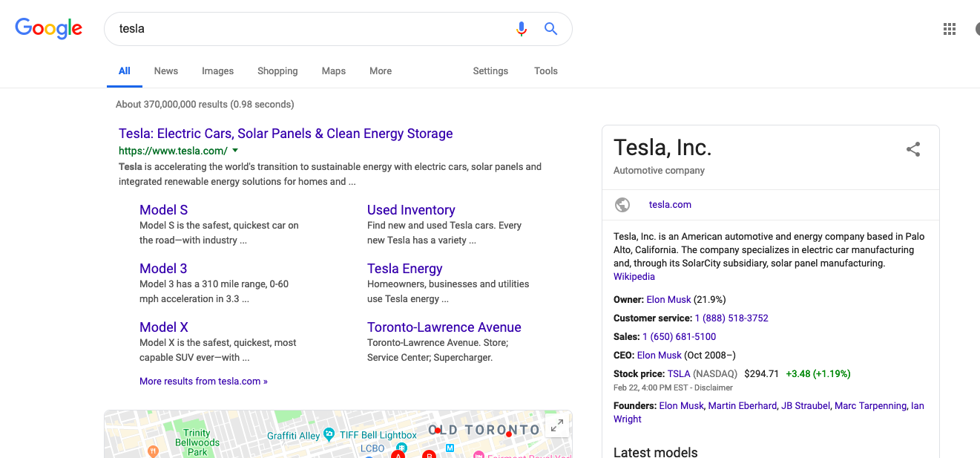Viewport: 980px width, 458px height.
Task: Switch to the Shopping tab
Action: click(277, 71)
